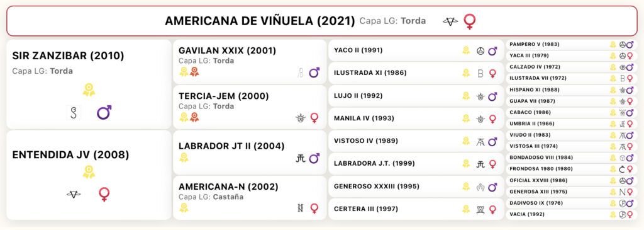Select the BONDADOSO VIII (1984) row
This screenshot has height=230, width=644.
[574, 158]
